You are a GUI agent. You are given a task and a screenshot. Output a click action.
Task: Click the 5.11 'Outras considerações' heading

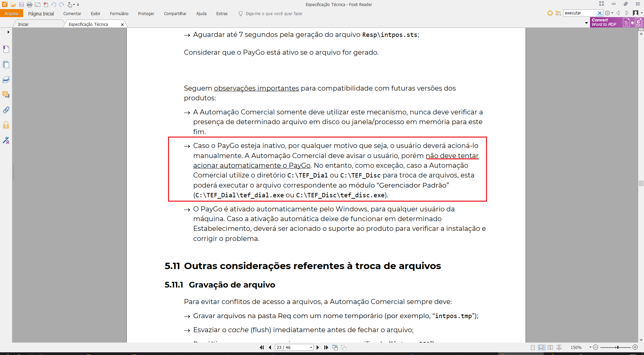point(303,266)
